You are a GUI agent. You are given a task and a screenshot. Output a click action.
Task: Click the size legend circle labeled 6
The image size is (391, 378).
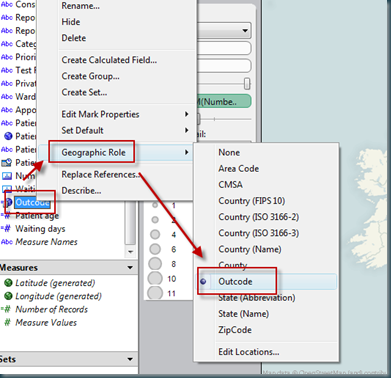point(155,249)
